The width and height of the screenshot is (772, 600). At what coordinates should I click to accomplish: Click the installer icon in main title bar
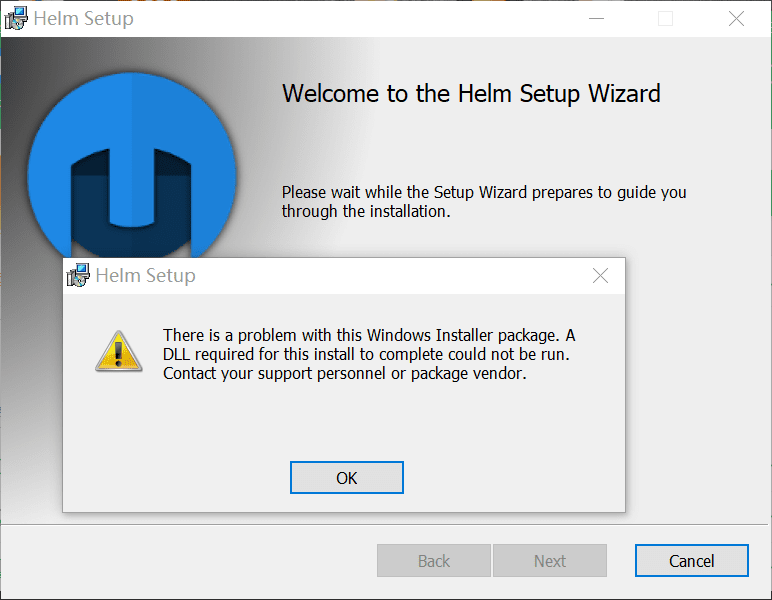(x=17, y=18)
